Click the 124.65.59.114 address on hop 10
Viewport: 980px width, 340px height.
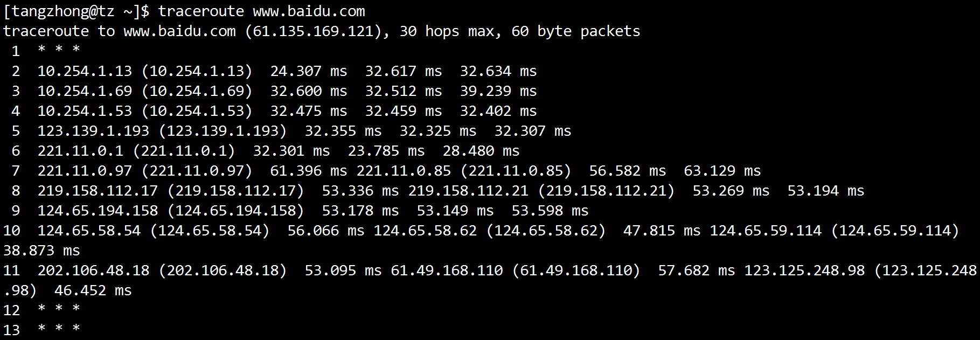(766, 231)
